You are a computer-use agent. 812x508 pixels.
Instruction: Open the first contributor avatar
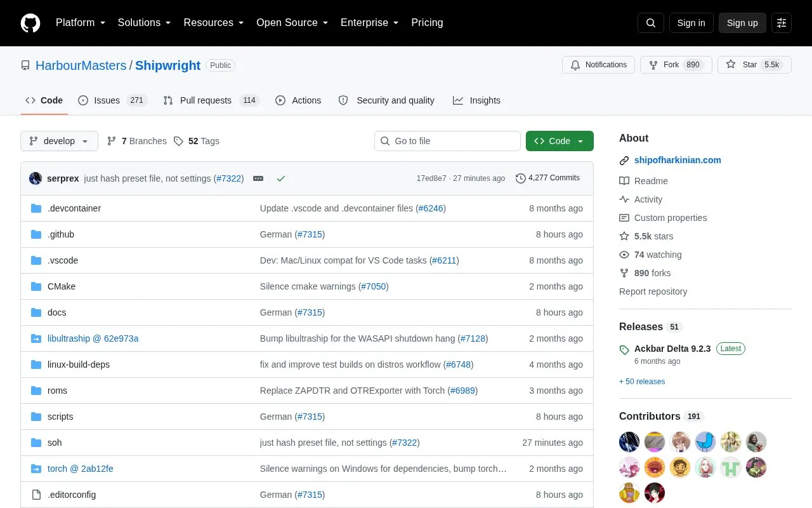tap(629, 442)
